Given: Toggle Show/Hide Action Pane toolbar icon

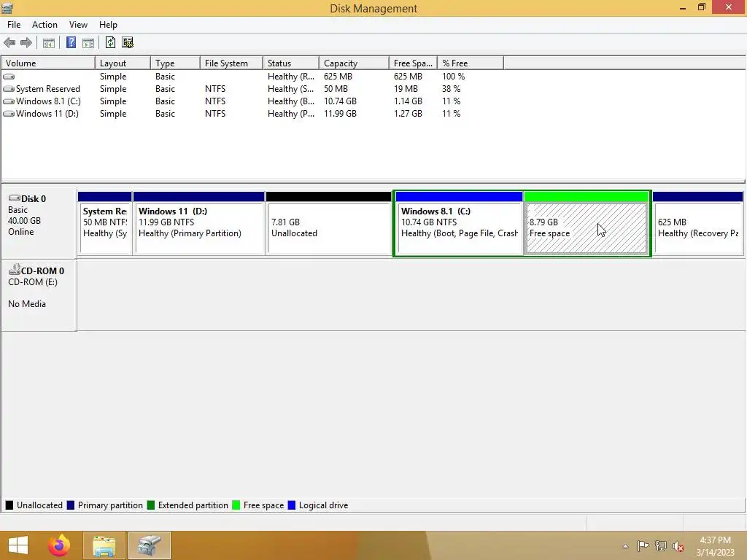Looking at the screenshot, I should tap(88, 43).
